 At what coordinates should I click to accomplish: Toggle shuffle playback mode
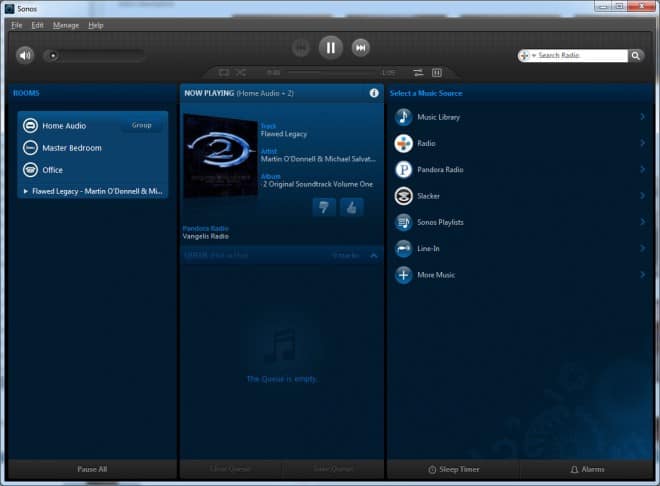pos(240,73)
